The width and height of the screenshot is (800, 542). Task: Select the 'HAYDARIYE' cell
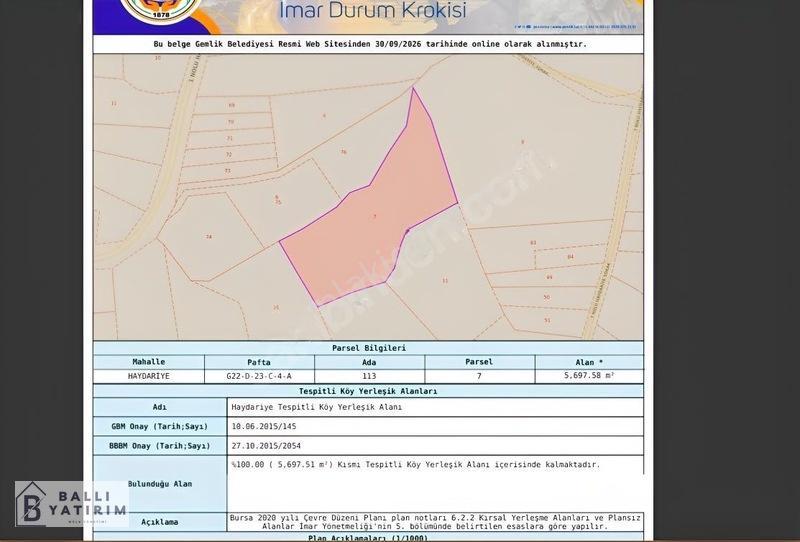[149, 376]
